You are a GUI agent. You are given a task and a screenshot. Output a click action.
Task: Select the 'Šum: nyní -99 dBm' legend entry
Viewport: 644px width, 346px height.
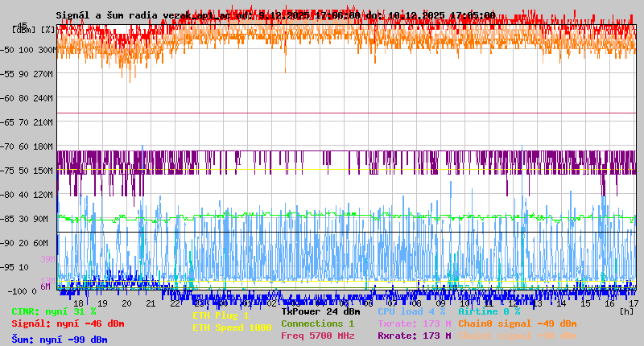[x=60, y=340]
